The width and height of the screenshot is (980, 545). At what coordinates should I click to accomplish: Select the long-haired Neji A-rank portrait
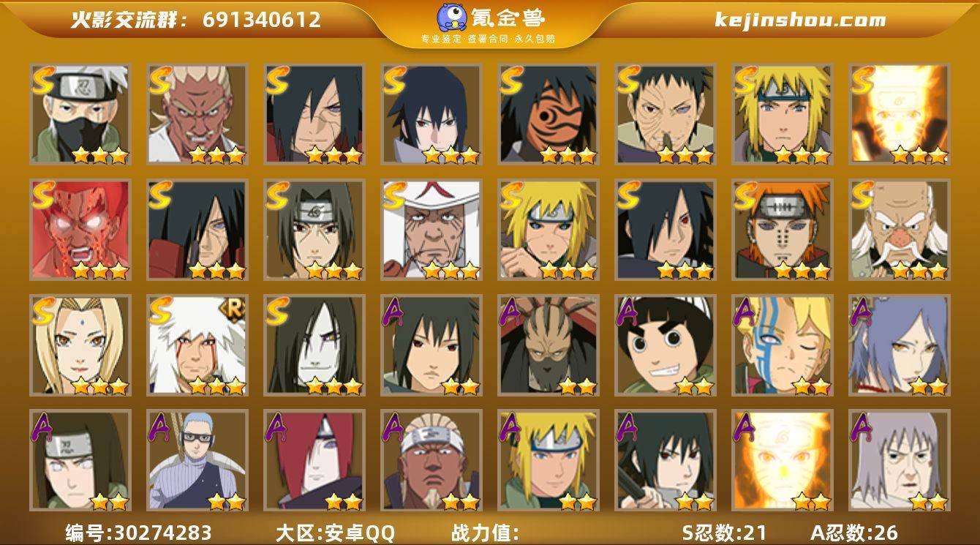(x=80, y=461)
